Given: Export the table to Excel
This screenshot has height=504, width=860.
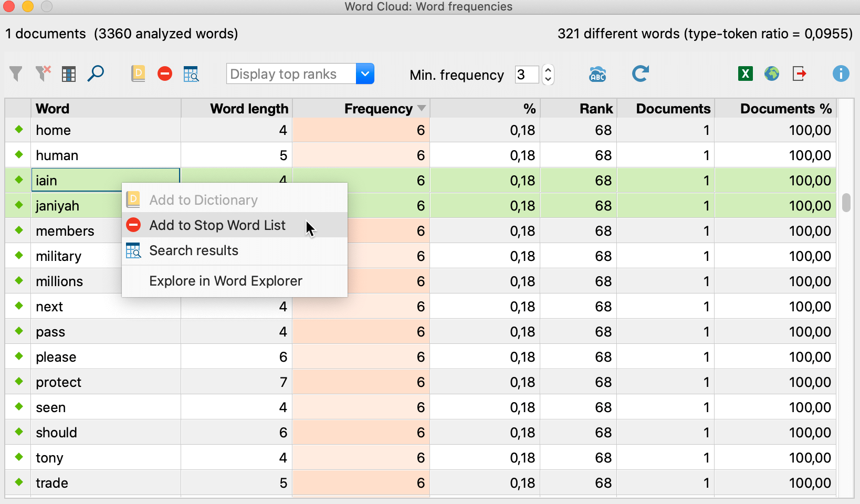Looking at the screenshot, I should point(744,73).
